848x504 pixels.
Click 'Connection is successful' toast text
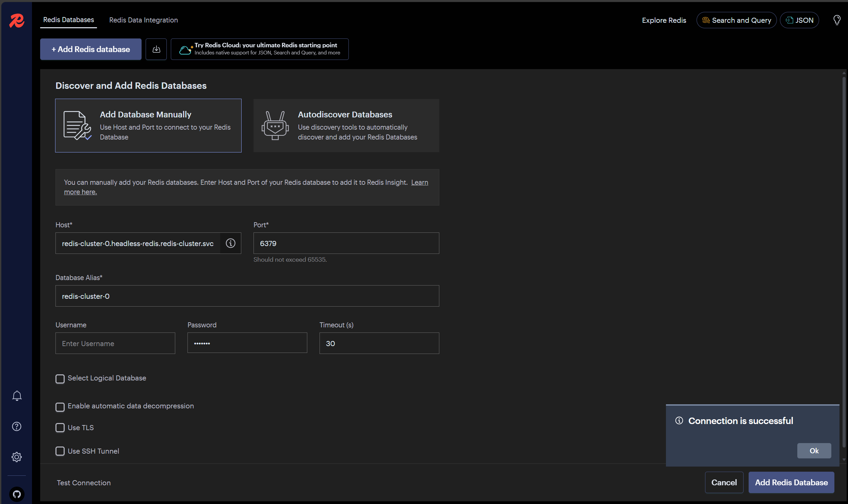(x=741, y=421)
